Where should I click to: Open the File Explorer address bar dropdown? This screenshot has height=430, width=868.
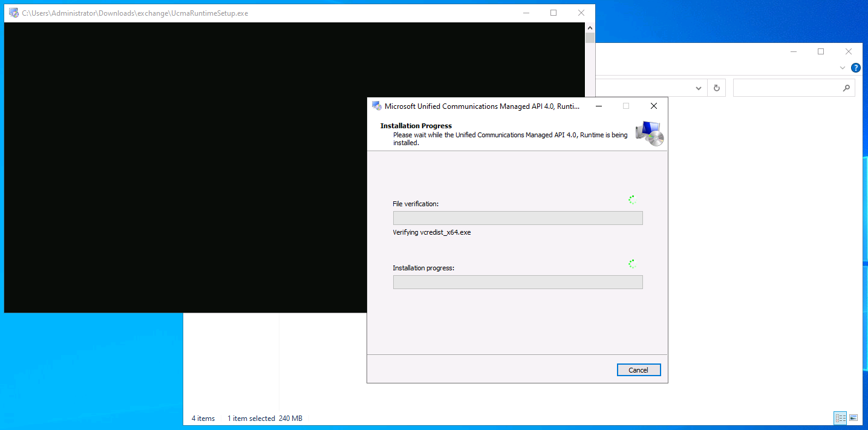pyautogui.click(x=699, y=88)
